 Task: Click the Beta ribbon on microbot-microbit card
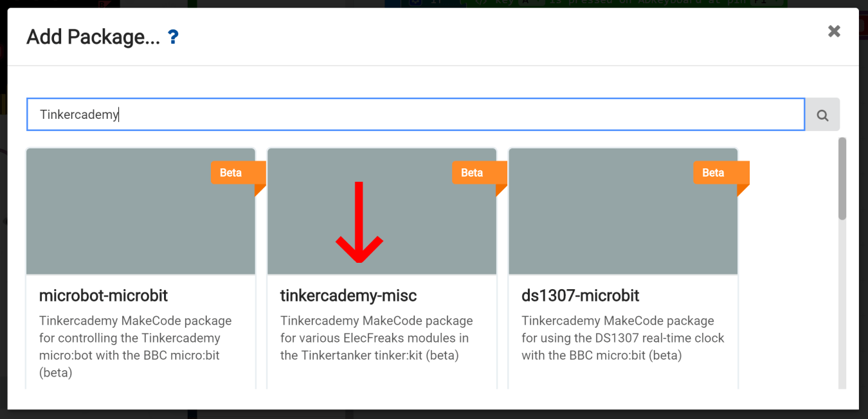click(238, 173)
